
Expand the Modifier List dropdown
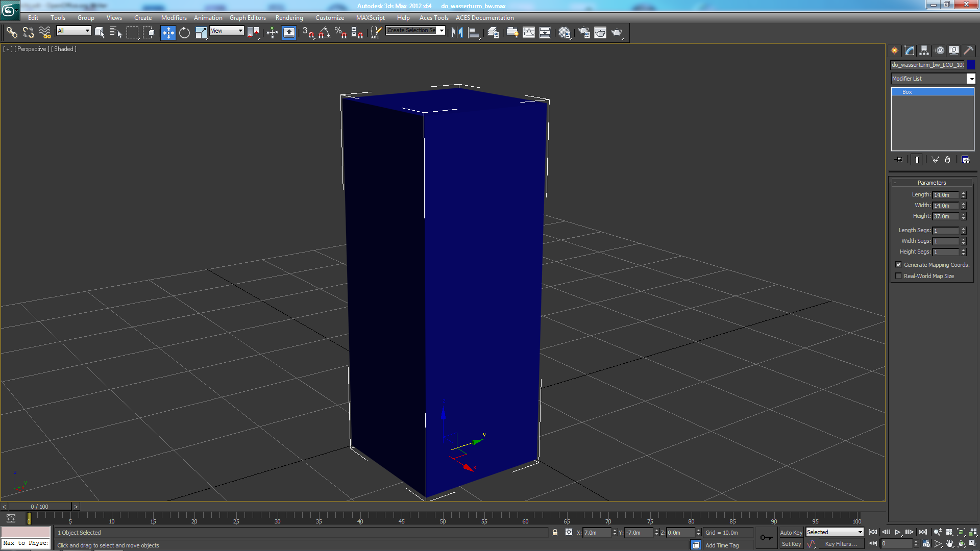click(x=971, y=79)
